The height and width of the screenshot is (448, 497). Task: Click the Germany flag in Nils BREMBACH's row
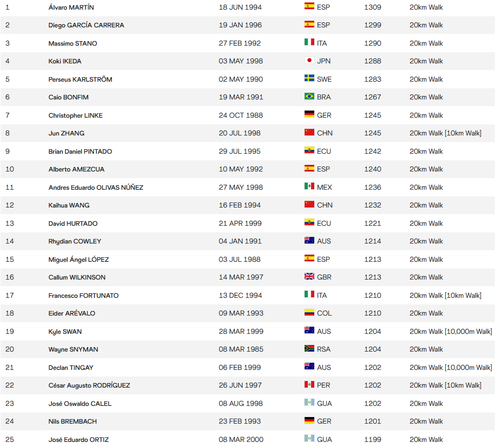(x=309, y=421)
